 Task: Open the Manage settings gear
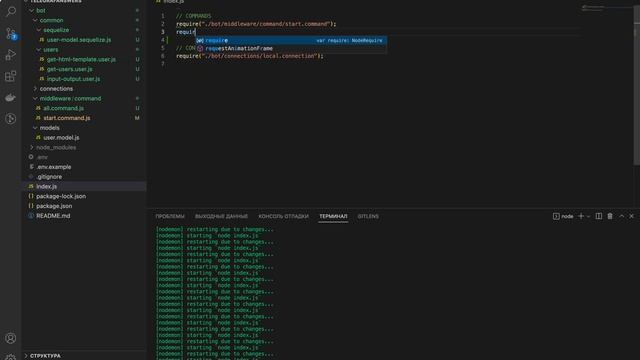pyautogui.click(x=11, y=357)
